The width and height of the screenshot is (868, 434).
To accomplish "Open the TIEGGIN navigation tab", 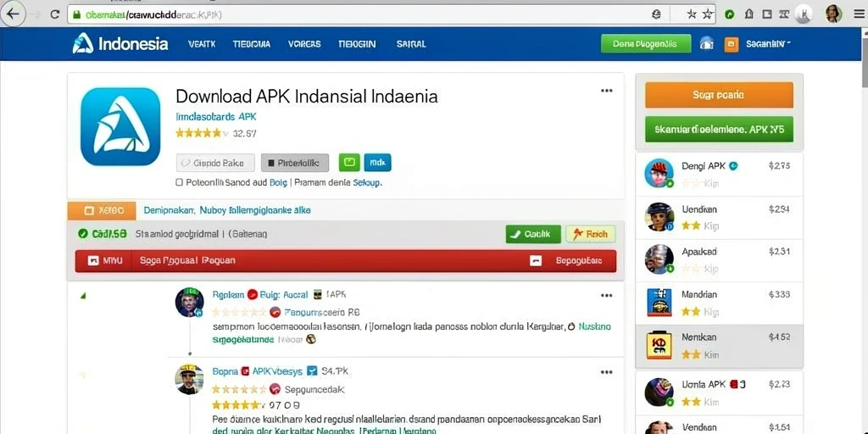I will pyautogui.click(x=357, y=44).
